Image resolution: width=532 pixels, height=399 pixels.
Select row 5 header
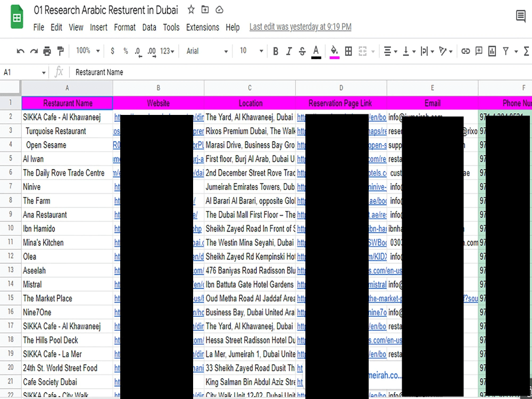[11, 159]
